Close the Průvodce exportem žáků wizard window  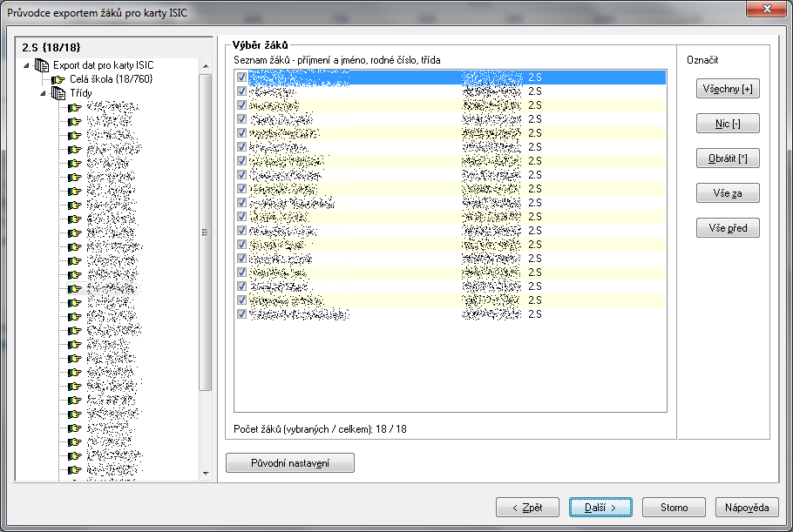(767, 9)
